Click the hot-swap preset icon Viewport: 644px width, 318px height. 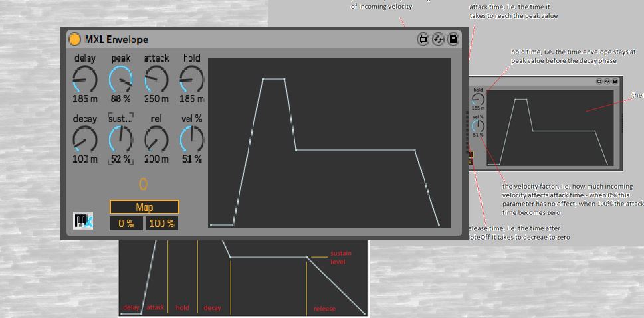(x=438, y=40)
